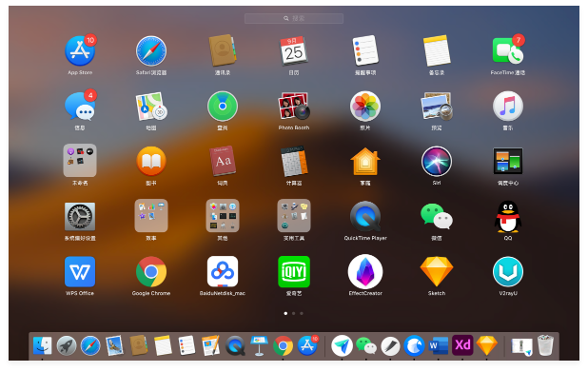The image size is (588, 372).
Task: Launch Pages in the Dock
Action: [211, 345]
